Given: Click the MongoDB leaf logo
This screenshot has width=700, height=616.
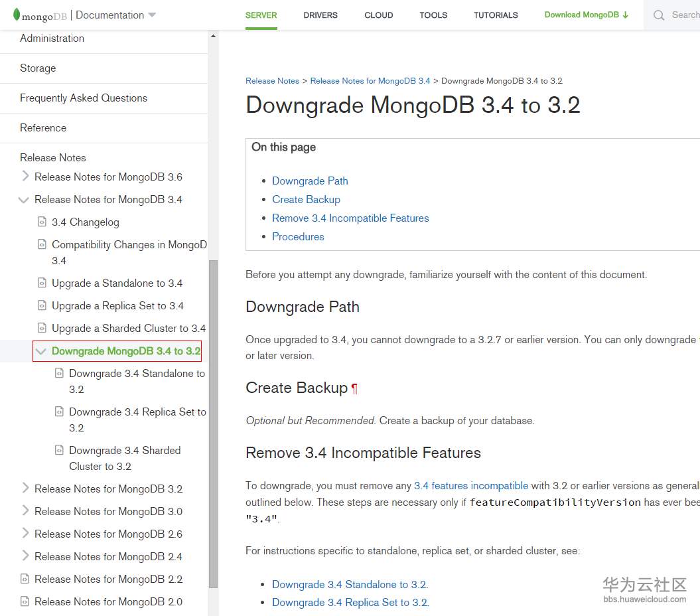Looking at the screenshot, I should tap(17, 15).
